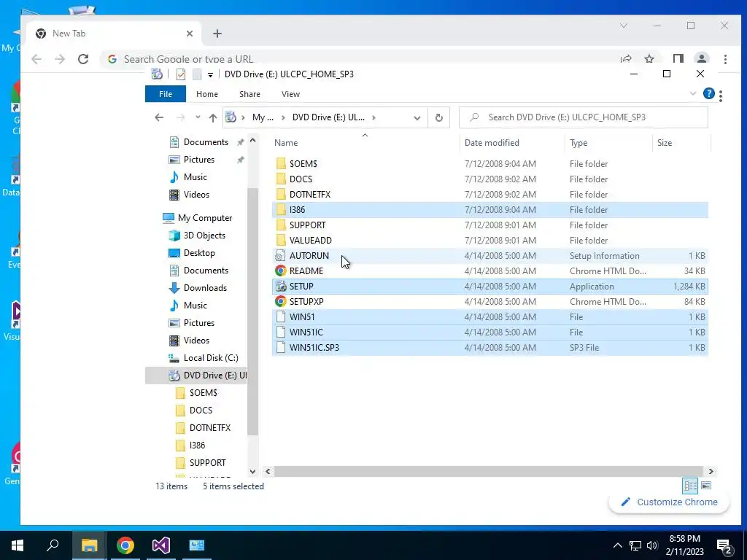Close the New Tab in Chrome
This screenshot has height=560, width=747.
(x=190, y=34)
